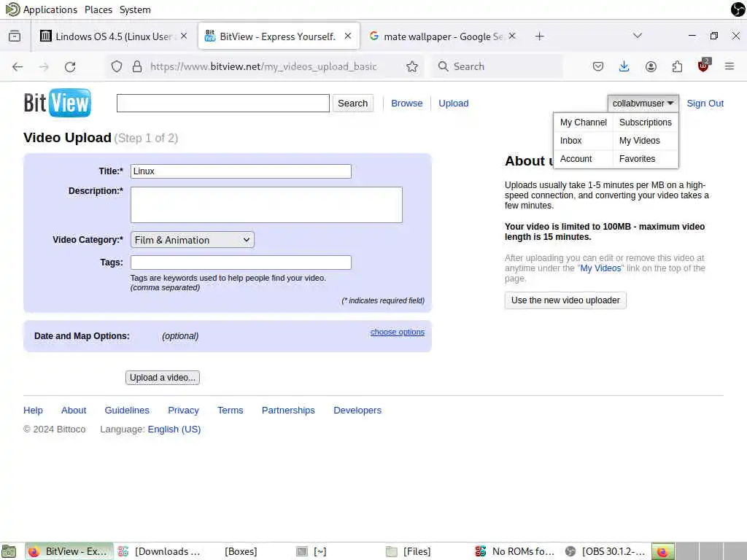This screenshot has width=747, height=560.
Task: Bookmark the page with the star icon
Action: pos(412,66)
